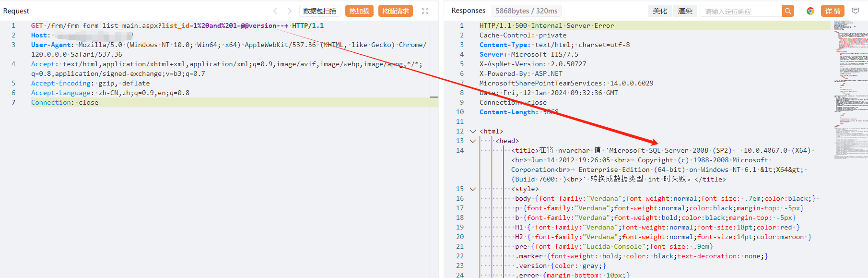Click the Server: Microsoft-IIS/7.5 line
The image size is (868, 278).
[529, 54]
